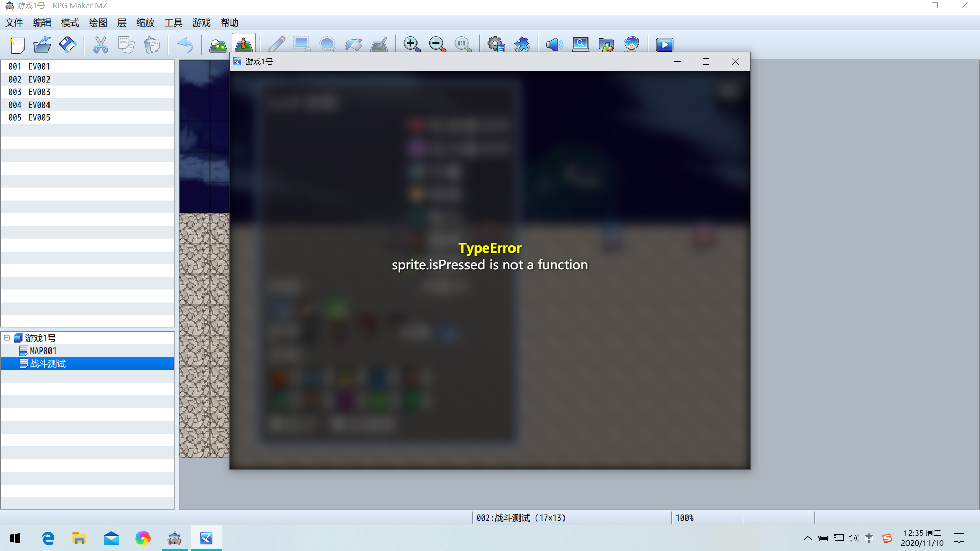Open the 游戏 menu

(202, 22)
